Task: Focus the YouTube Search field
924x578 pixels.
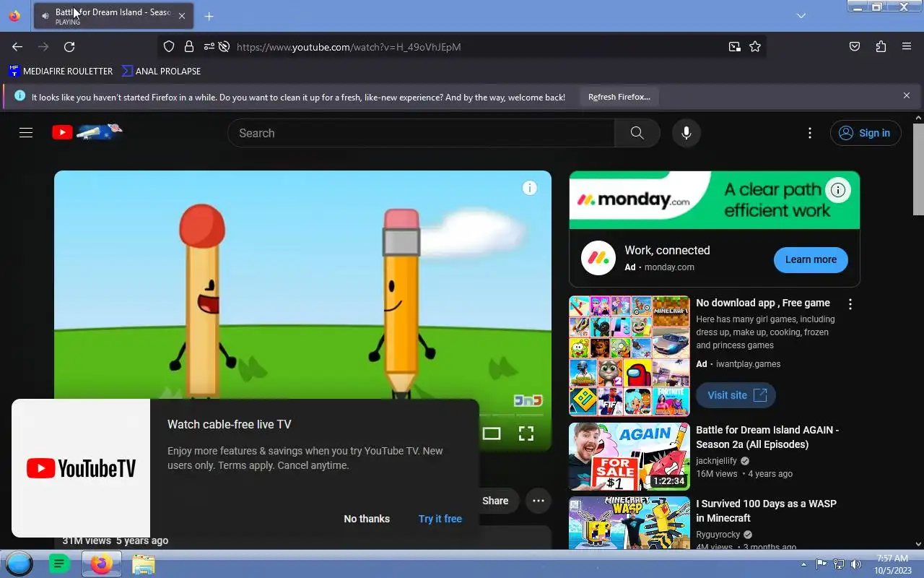Action: coord(421,133)
